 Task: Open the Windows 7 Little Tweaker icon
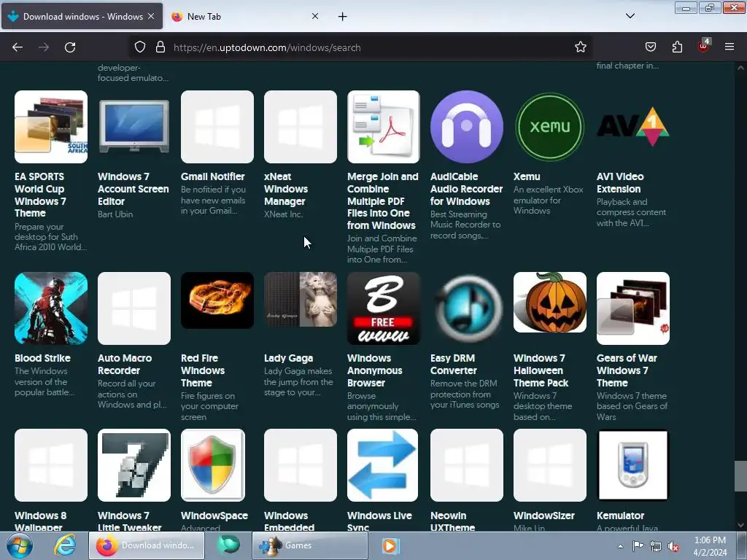(x=134, y=465)
